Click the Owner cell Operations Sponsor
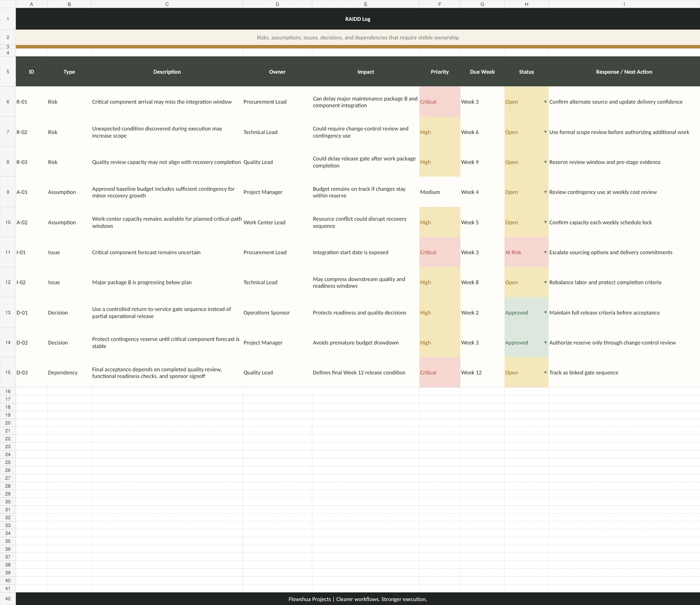Image resolution: width=700 pixels, height=605 pixels. point(277,313)
